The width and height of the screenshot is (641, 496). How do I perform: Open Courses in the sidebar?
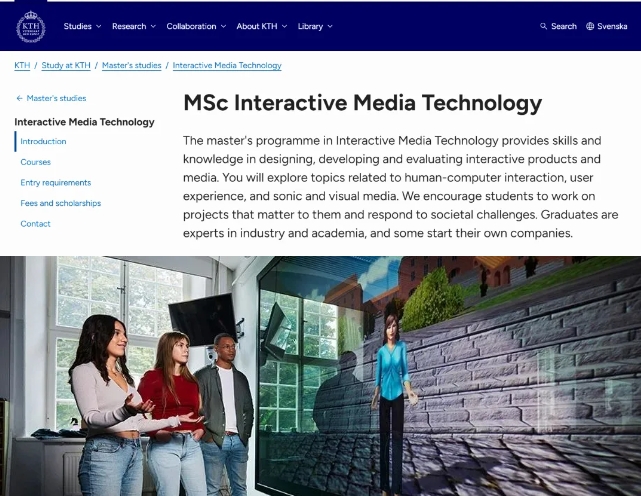click(x=36, y=162)
